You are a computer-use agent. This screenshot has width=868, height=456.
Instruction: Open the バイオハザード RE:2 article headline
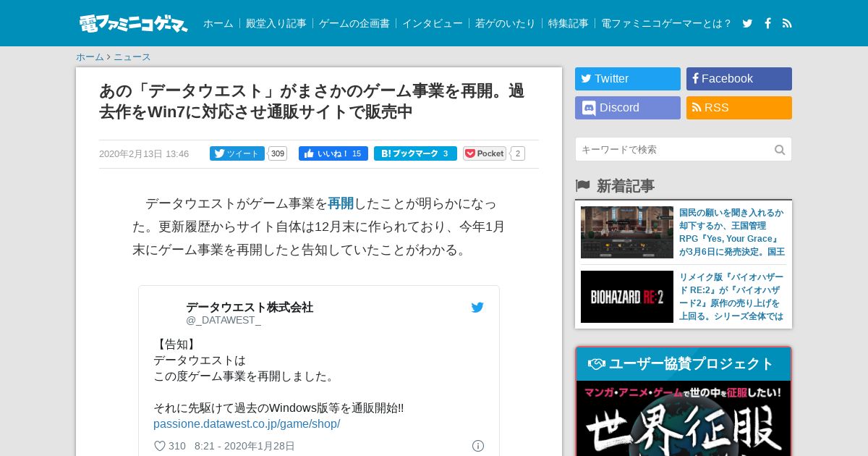click(731, 297)
